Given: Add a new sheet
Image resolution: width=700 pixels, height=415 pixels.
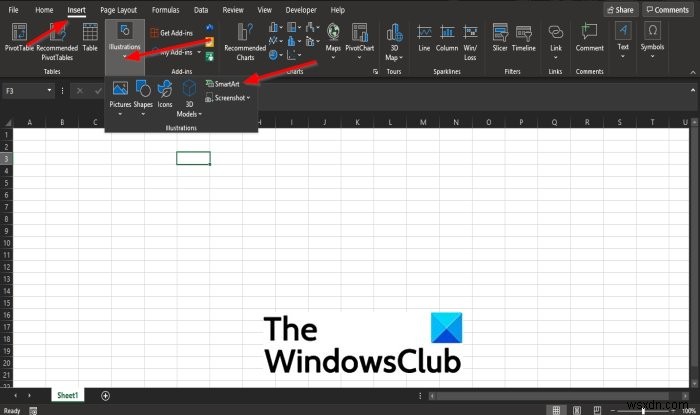Looking at the screenshot, I should click(105, 395).
